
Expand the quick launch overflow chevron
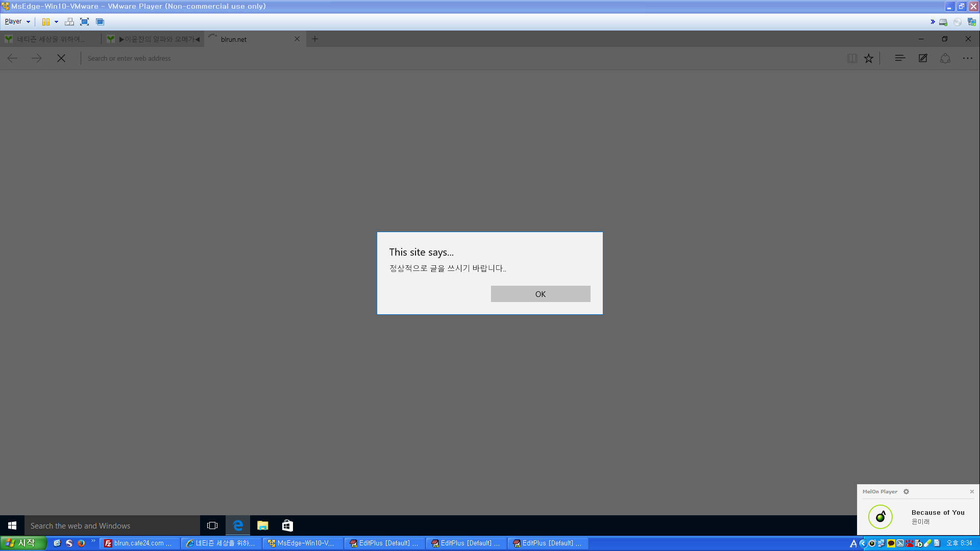[93, 541]
